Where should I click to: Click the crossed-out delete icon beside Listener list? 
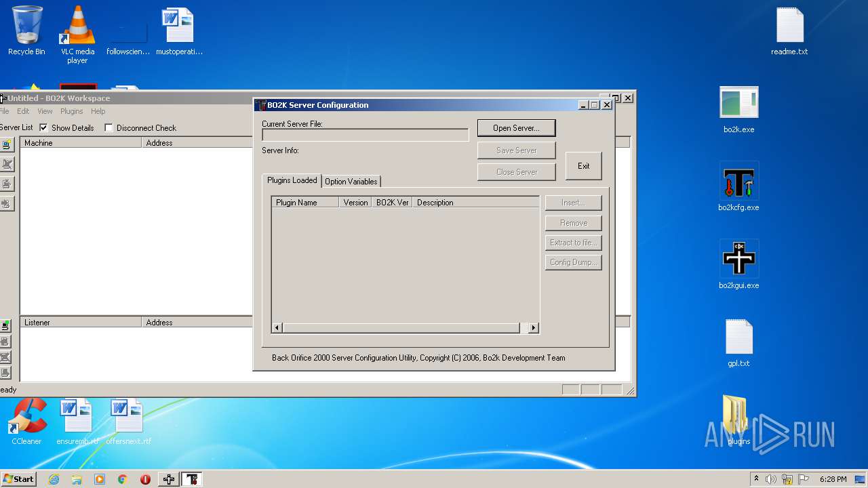[5, 357]
